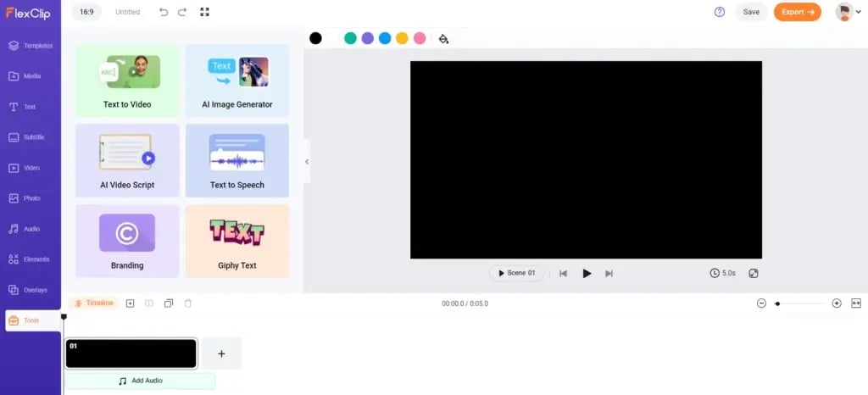Open the user profile avatar menu
Viewport: 868px width, 395px height.
(x=844, y=12)
